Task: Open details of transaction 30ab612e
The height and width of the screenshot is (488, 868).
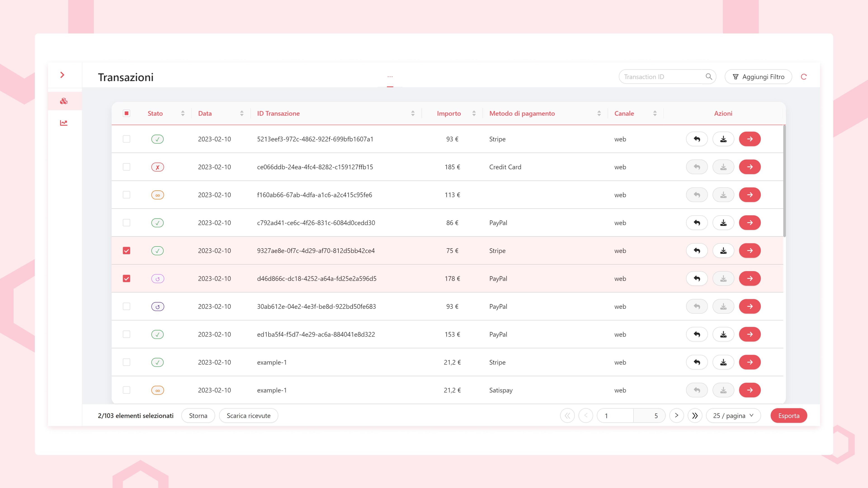Action: pyautogui.click(x=750, y=307)
